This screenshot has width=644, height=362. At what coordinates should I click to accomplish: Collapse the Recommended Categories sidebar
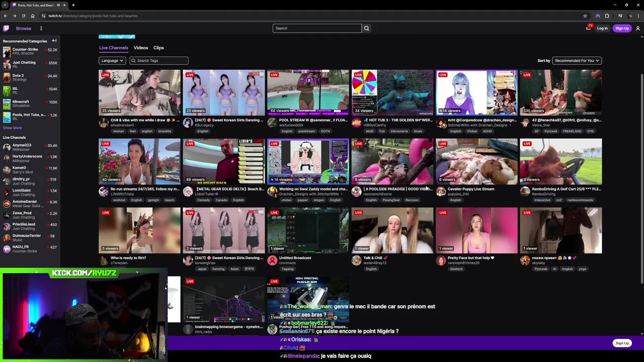point(54,41)
